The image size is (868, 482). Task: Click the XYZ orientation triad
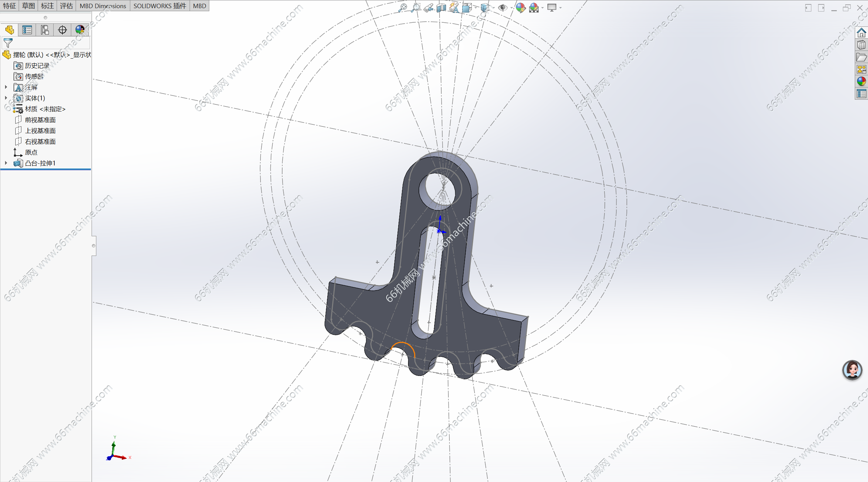[117, 449]
